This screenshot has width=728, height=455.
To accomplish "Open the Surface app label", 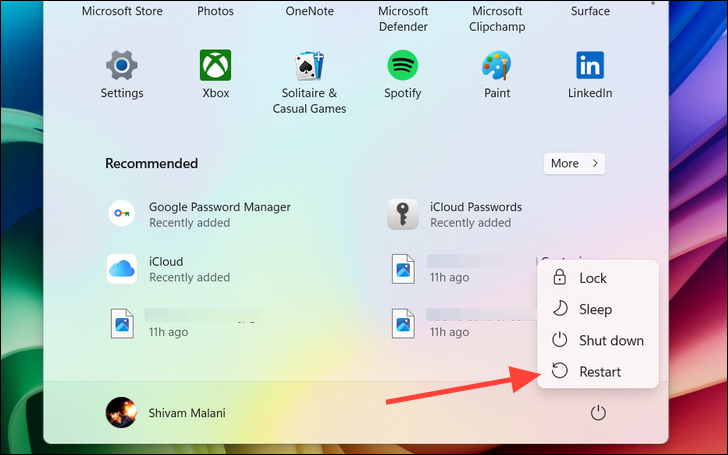I will (x=590, y=11).
